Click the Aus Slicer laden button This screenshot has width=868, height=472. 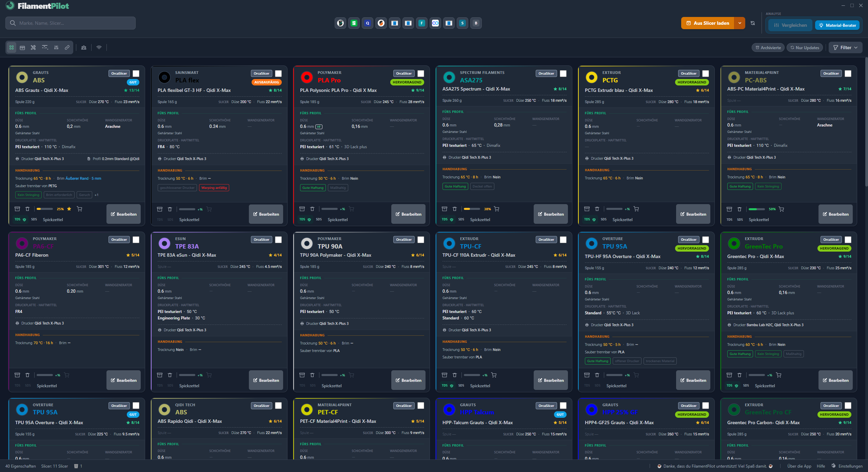click(x=708, y=23)
